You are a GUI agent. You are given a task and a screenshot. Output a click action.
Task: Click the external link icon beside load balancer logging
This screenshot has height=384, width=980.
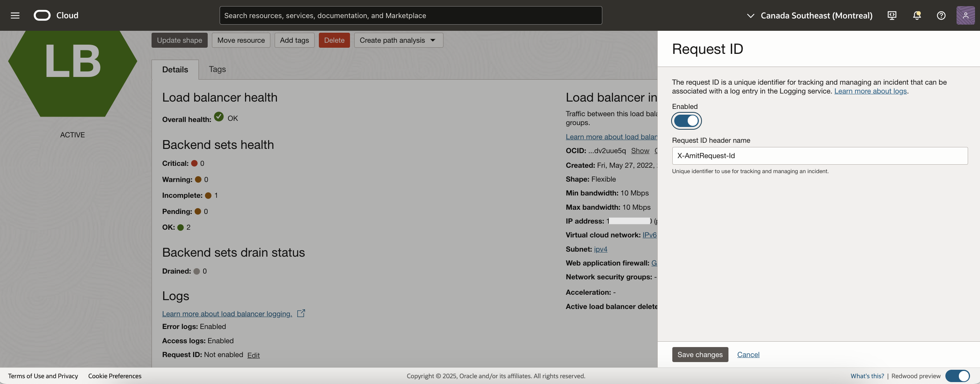click(302, 313)
